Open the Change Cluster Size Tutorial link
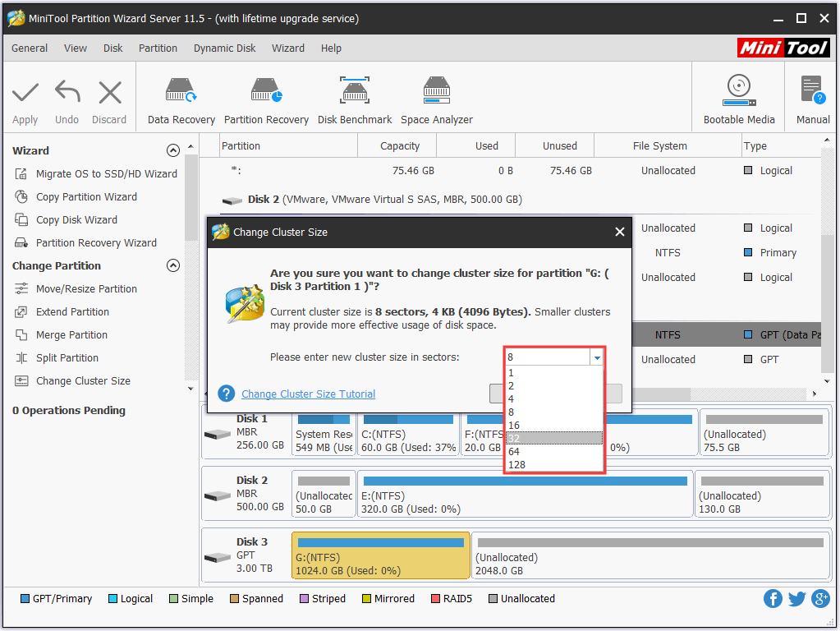Screen dimensions: 840x631 (x=308, y=394)
